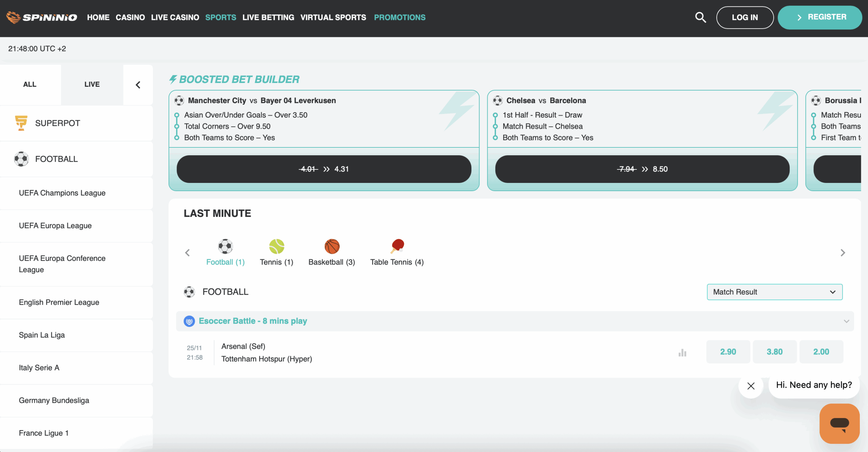Screen dimensions: 868x452
Task: Collapse the Esoccer Battle league section
Action: click(x=846, y=321)
